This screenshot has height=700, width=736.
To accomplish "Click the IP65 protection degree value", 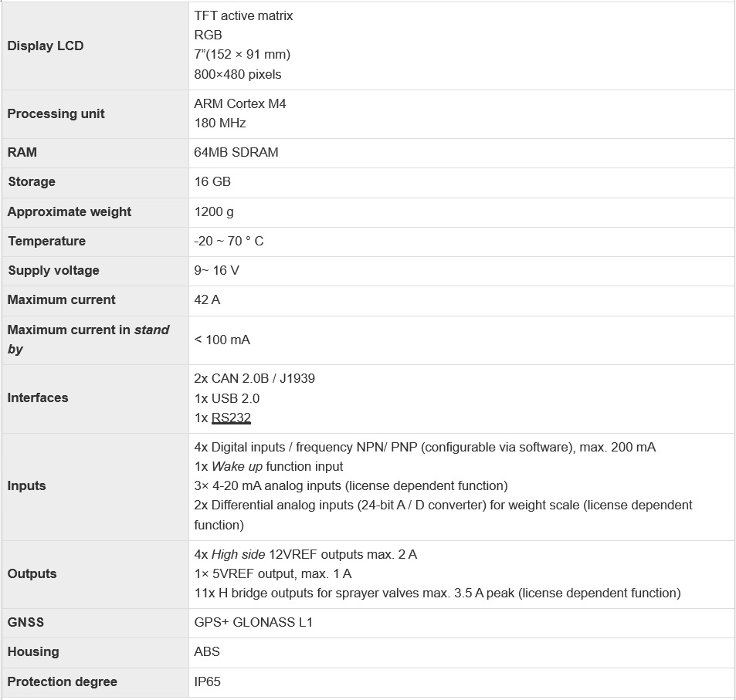I will coord(208,681).
